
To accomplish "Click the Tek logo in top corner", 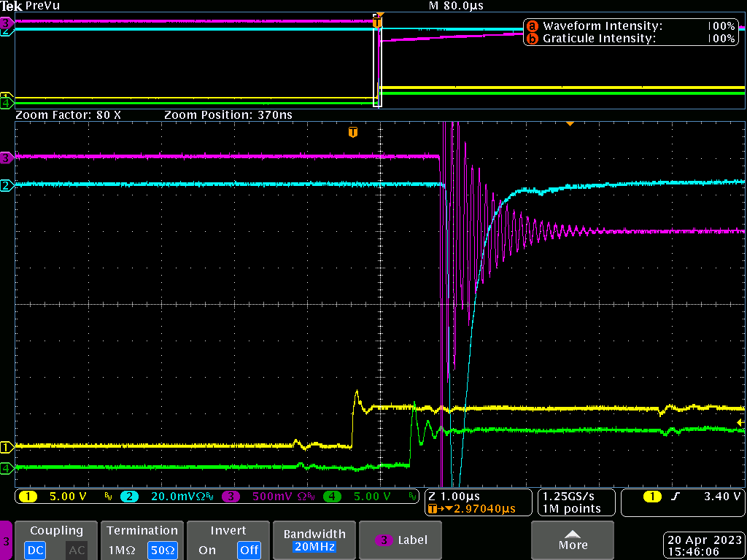I will pyautogui.click(x=12, y=6).
